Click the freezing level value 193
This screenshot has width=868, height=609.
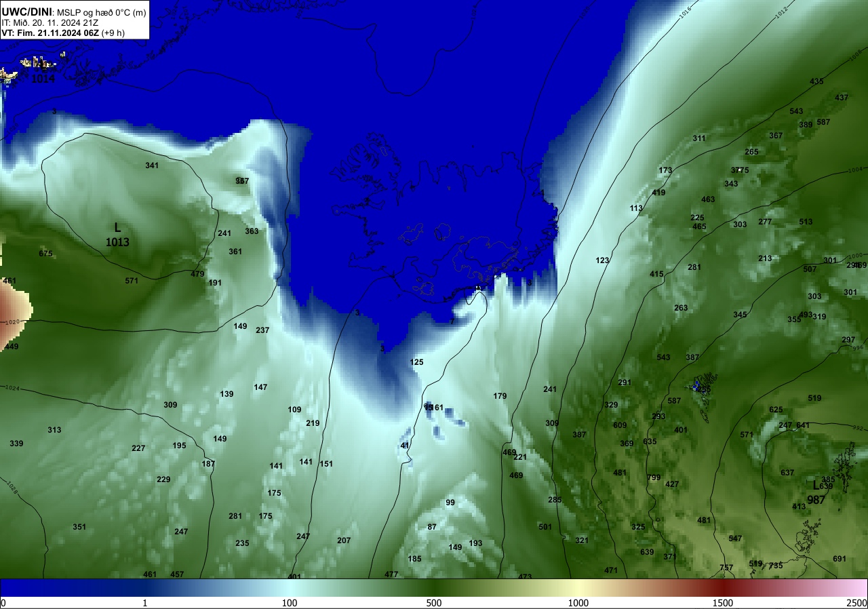coord(475,543)
